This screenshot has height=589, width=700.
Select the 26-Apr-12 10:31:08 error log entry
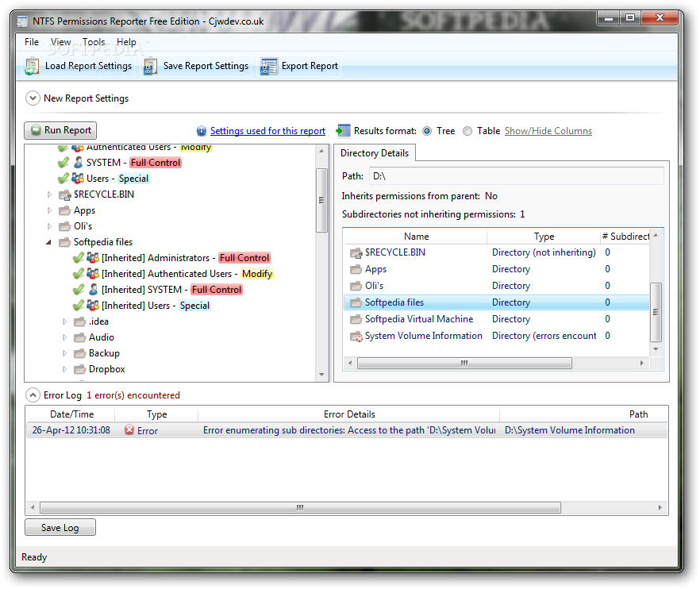coord(346,430)
